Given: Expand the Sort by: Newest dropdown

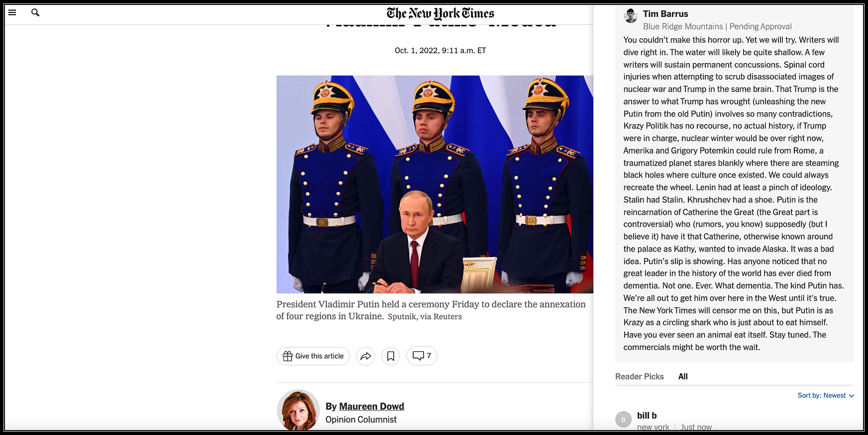Looking at the screenshot, I should 826,396.
